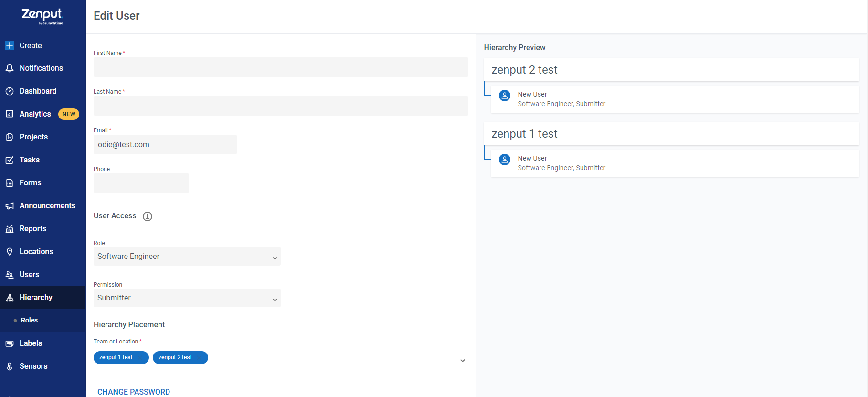Click zenput 2 test hierarchy header
This screenshot has width=868, height=397.
671,70
